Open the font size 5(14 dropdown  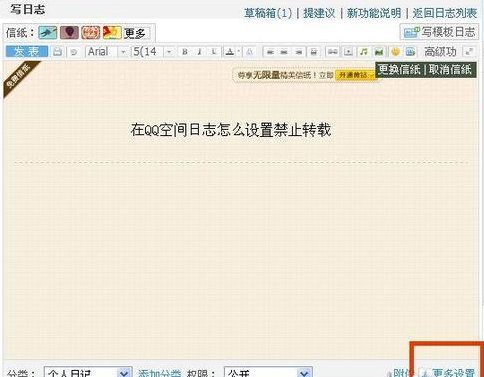[x=152, y=52]
